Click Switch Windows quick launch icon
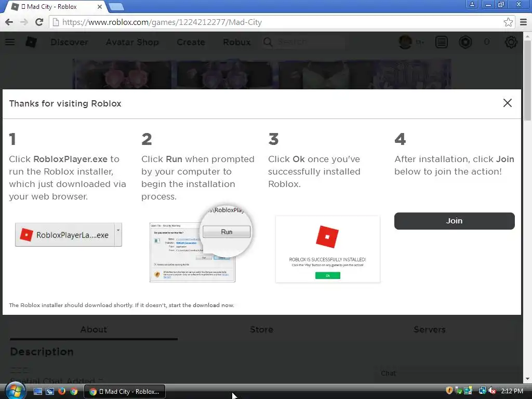This screenshot has width=532, height=399. coord(50,392)
